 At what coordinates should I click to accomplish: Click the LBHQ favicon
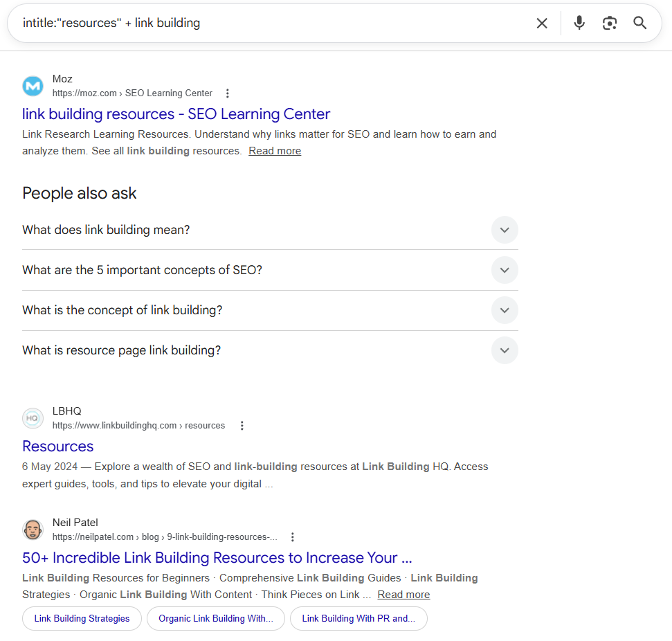[33, 418]
